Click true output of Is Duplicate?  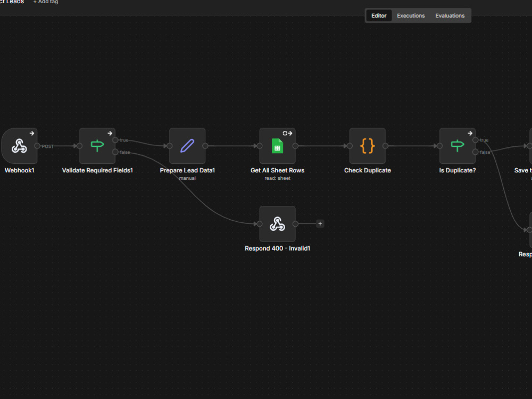click(475, 140)
